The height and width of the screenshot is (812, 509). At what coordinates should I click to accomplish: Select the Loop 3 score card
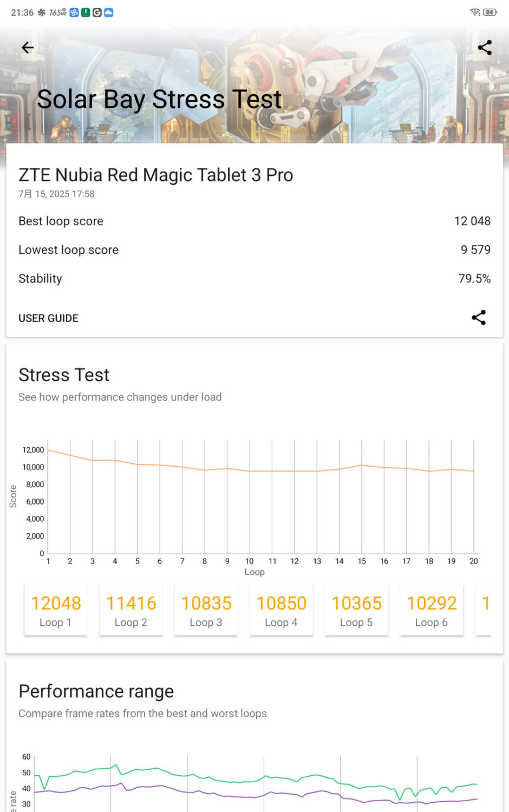pos(206,610)
